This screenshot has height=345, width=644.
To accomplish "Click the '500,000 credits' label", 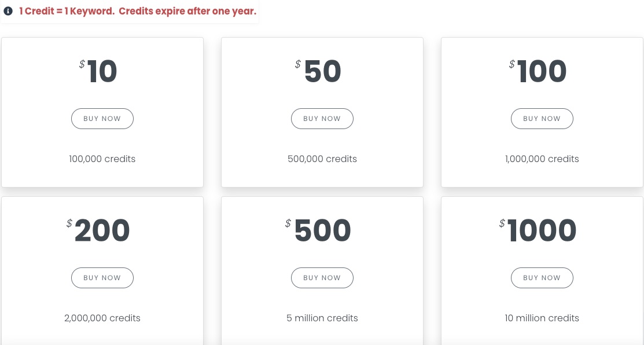I will (x=322, y=159).
